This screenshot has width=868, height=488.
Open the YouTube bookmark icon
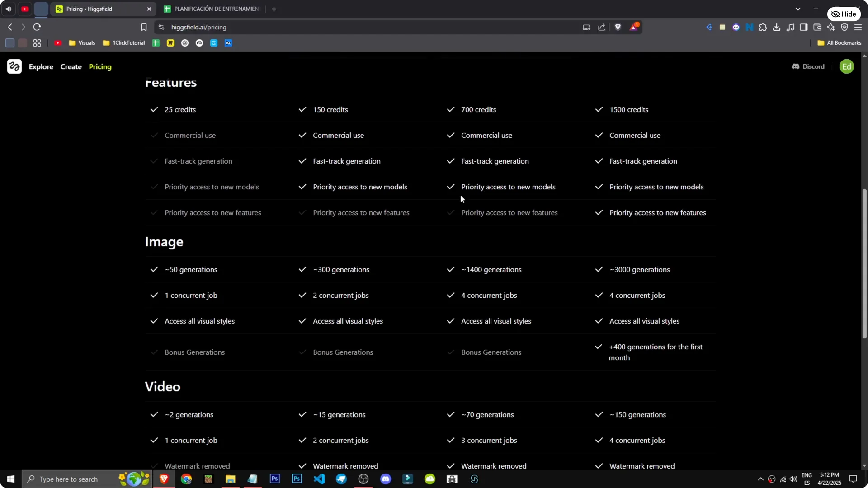tap(58, 43)
